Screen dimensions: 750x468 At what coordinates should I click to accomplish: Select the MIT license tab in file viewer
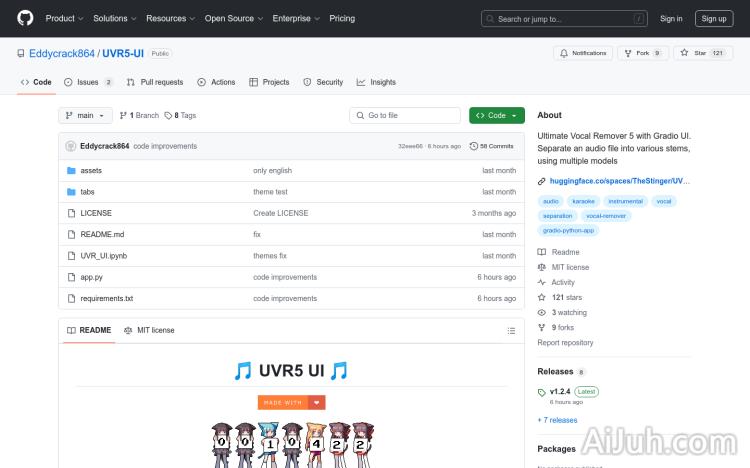(x=149, y=330)
